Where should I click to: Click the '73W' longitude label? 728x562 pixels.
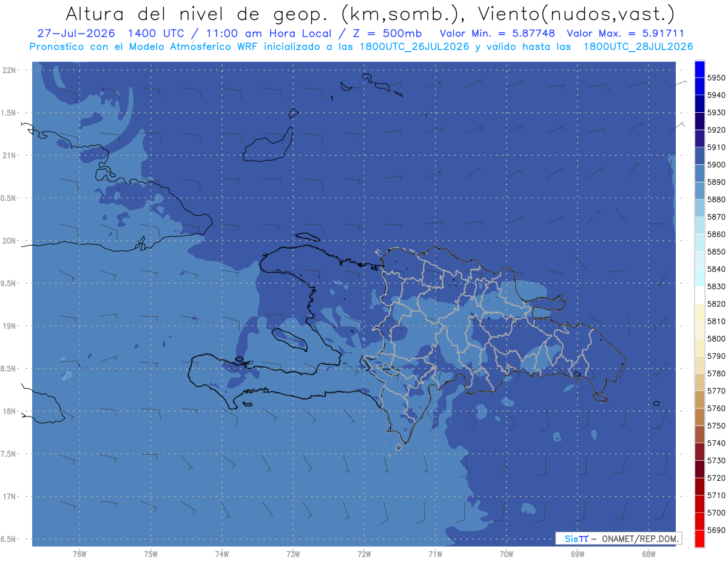pos(292,554)
